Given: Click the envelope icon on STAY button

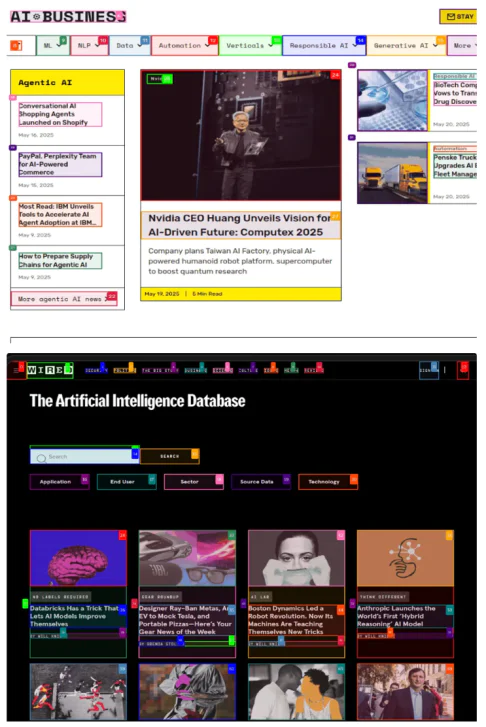Looking at the screenshot, I should pyautogui.click(x=451, y=17).
